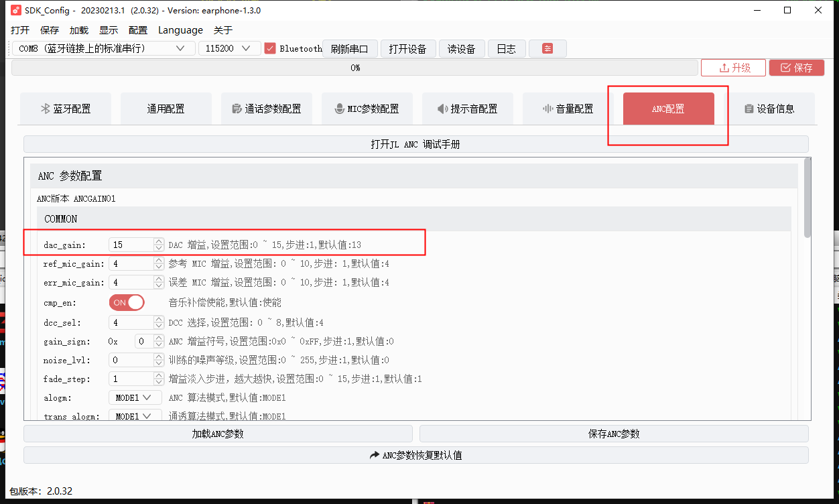
Task: Expand the alogm MODE1 dropdown
Action: click(x=135, y=397)
